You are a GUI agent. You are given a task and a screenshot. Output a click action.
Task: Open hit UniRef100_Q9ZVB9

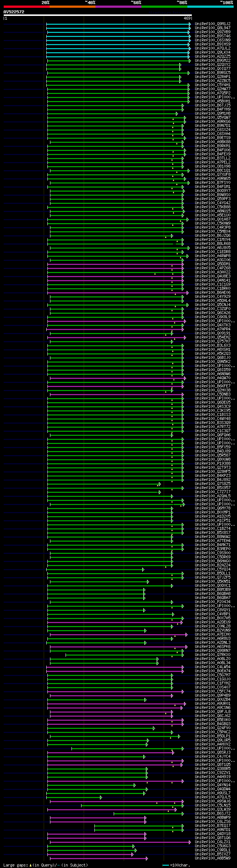point(213,32)
